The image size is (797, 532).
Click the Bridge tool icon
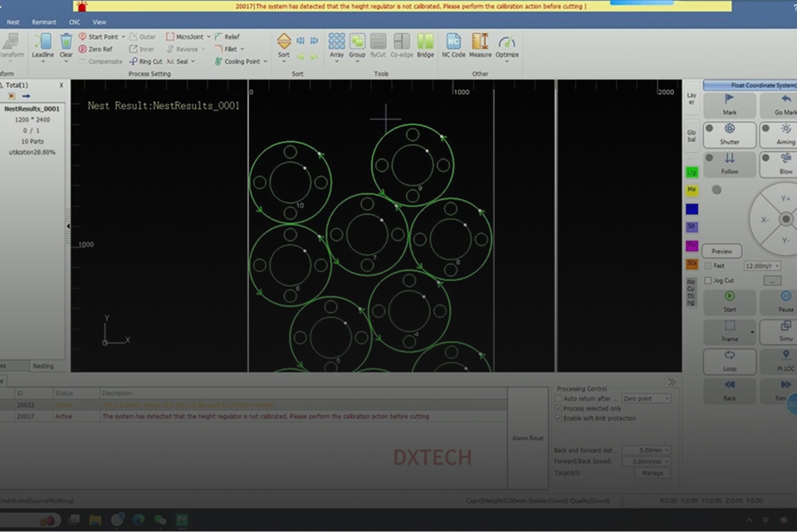425,41
